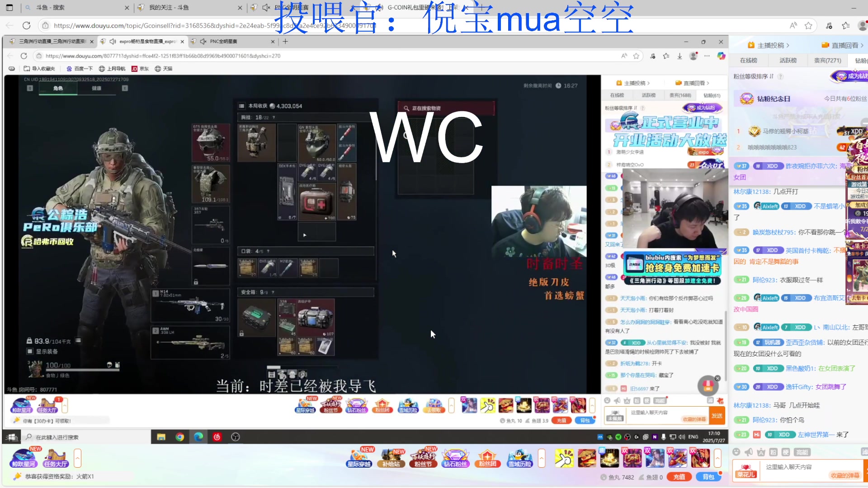This screenshot has height=488, width=868.
Task: Go back in the outer browser
Action: coord(10,26)
